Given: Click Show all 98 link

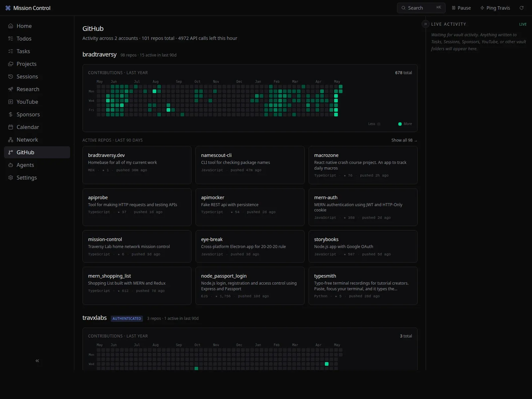Looking at the screenshot, I should click(x=404, y=140).
